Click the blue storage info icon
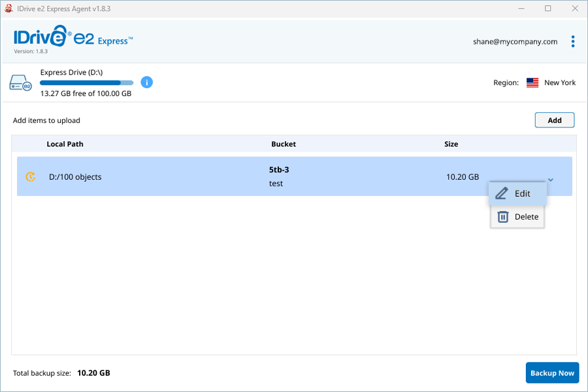Viewport: 588px width, 392px height. pyautogui.click(x=147, y=82)
